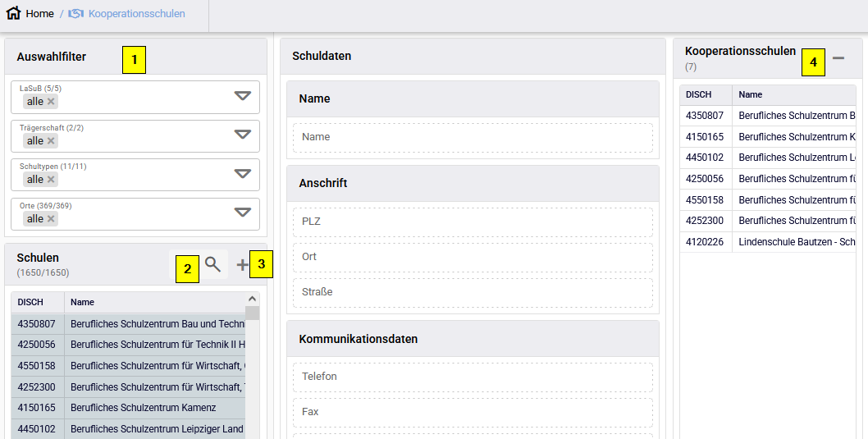Select Berufliches Schulzentrum Kamenz in Schulen list

coord(143,408)
